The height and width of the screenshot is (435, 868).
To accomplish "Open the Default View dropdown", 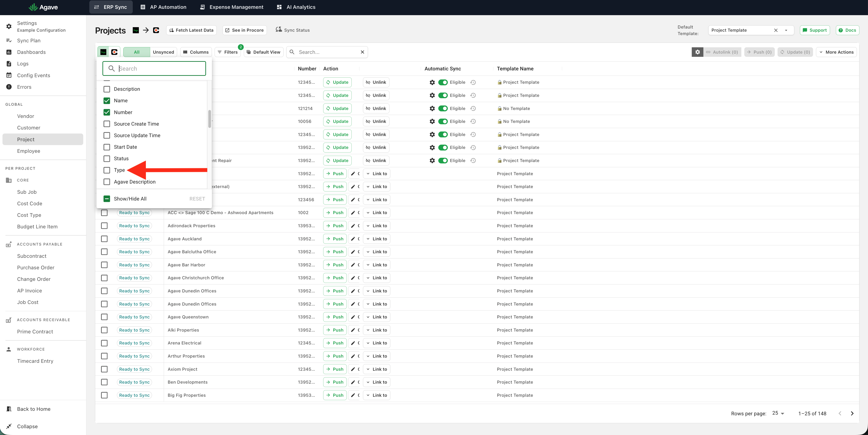I will click(x=263, y=52).
